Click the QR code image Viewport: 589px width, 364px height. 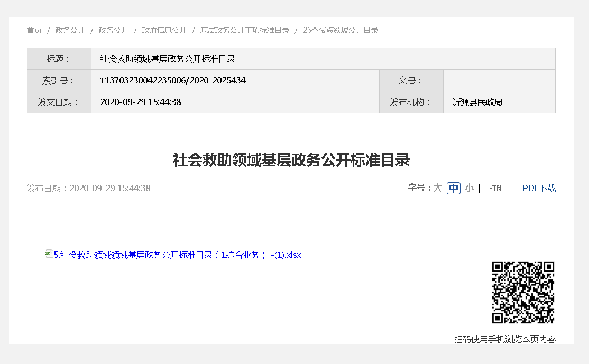pos(523,292)
